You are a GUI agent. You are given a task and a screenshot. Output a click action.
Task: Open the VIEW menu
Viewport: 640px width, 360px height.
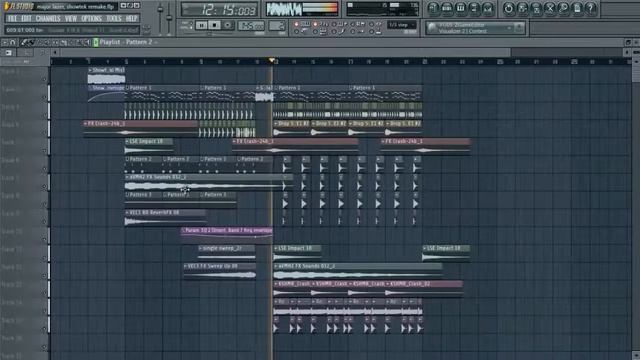(71, 19)
